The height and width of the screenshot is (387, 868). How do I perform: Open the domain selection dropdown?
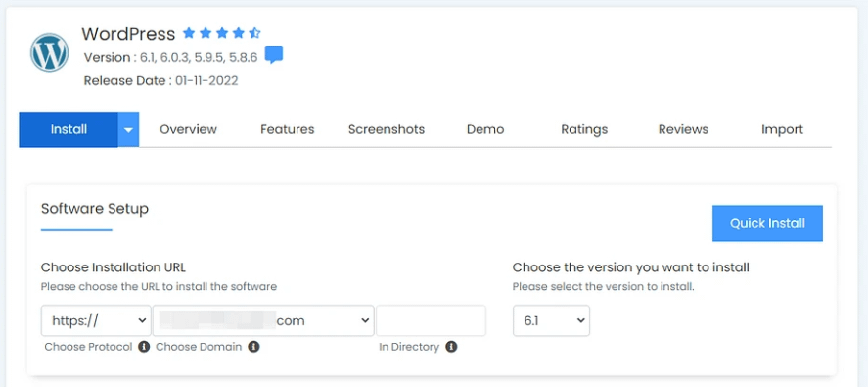click(x=263, y=320)
